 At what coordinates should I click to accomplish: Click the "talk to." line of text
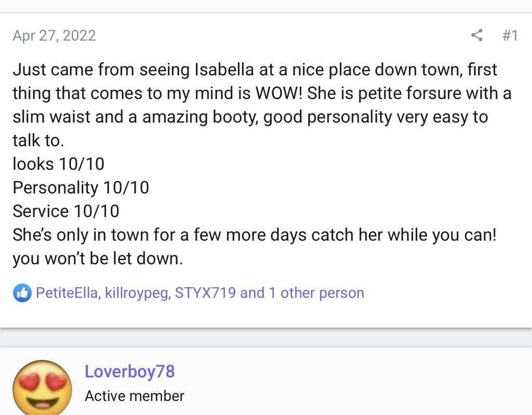click(38, 140)
